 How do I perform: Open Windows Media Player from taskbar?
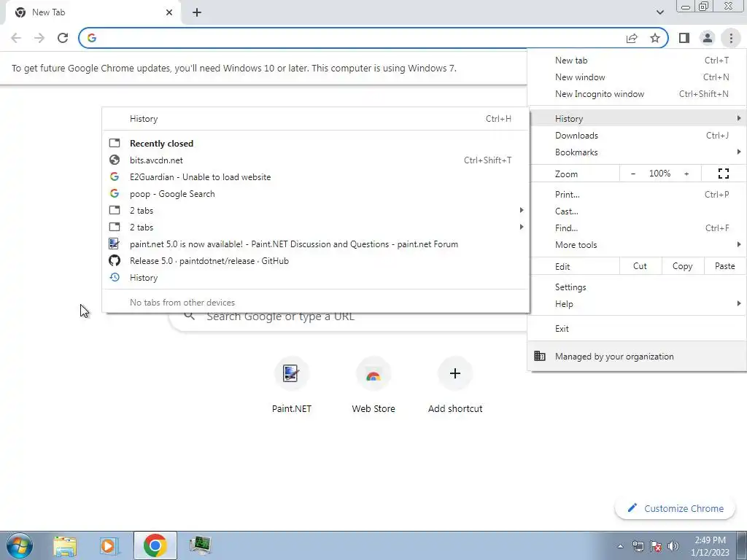(x=109, y=545)
